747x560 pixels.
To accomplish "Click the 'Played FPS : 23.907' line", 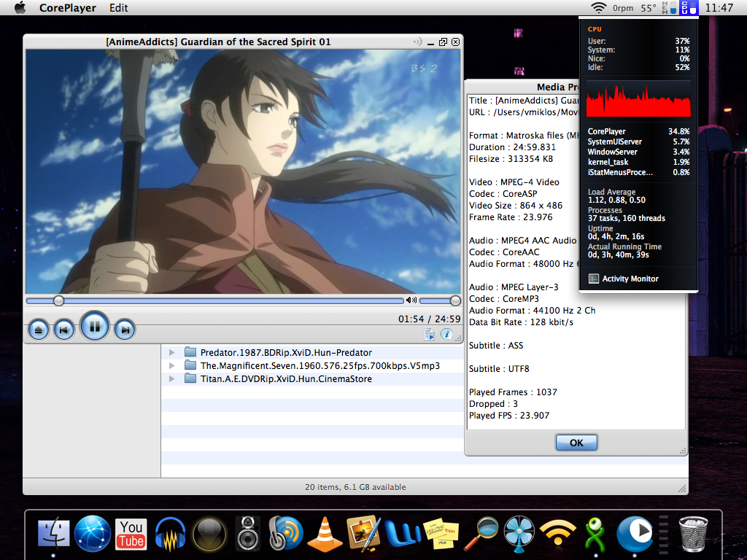I will (x=509, y=415).
